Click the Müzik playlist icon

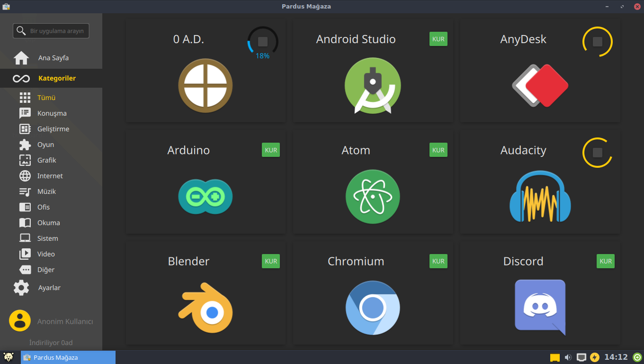25,191
